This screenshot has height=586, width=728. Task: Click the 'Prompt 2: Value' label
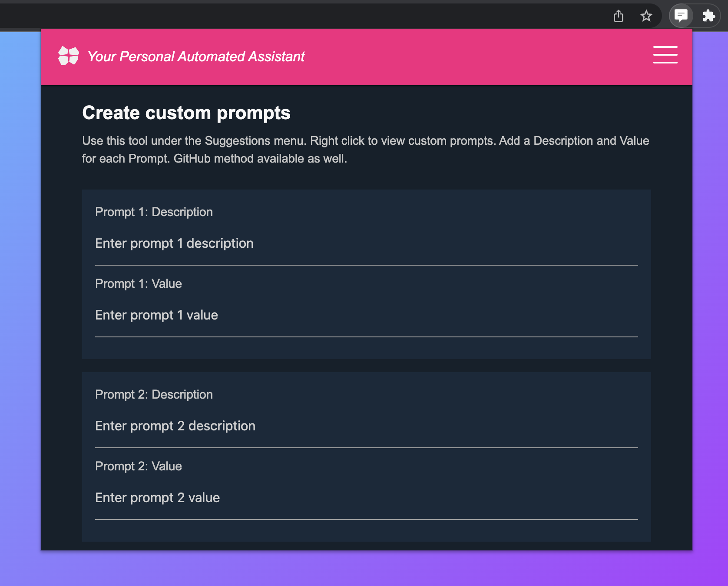(139, 466)
